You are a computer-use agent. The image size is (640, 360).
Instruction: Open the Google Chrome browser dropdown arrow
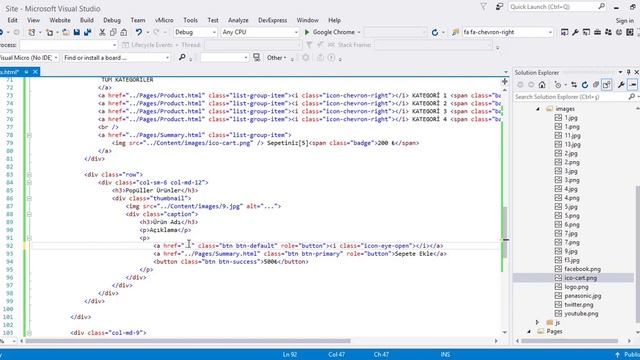[359, 32]
